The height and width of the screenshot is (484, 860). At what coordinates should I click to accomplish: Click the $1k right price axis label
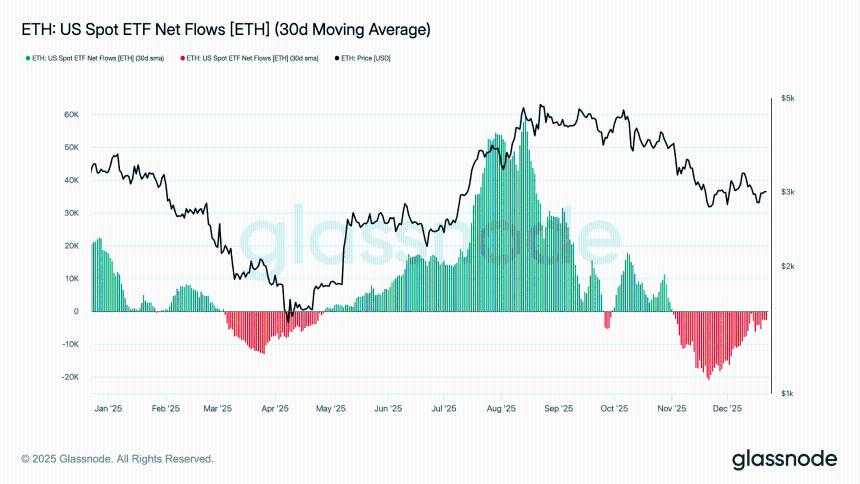788,394
